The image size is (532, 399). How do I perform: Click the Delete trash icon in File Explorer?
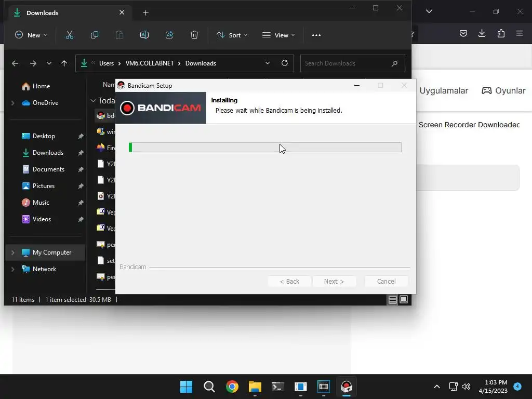(x=194, y=35)
